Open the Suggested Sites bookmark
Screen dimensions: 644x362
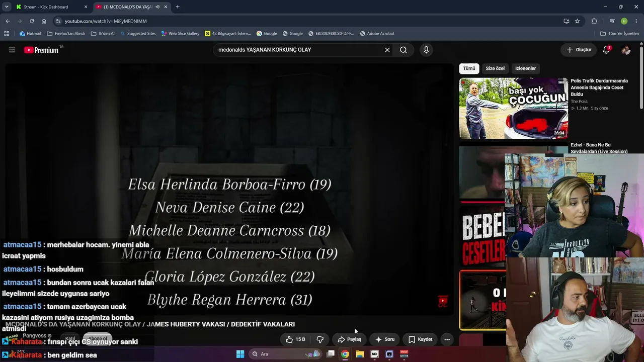pos(137,34)
